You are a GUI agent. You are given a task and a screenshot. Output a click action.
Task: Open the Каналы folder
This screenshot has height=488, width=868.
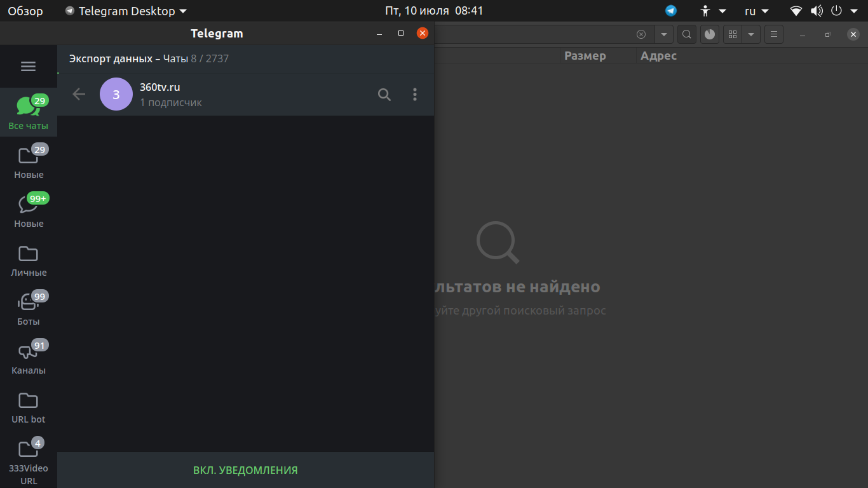28,357
